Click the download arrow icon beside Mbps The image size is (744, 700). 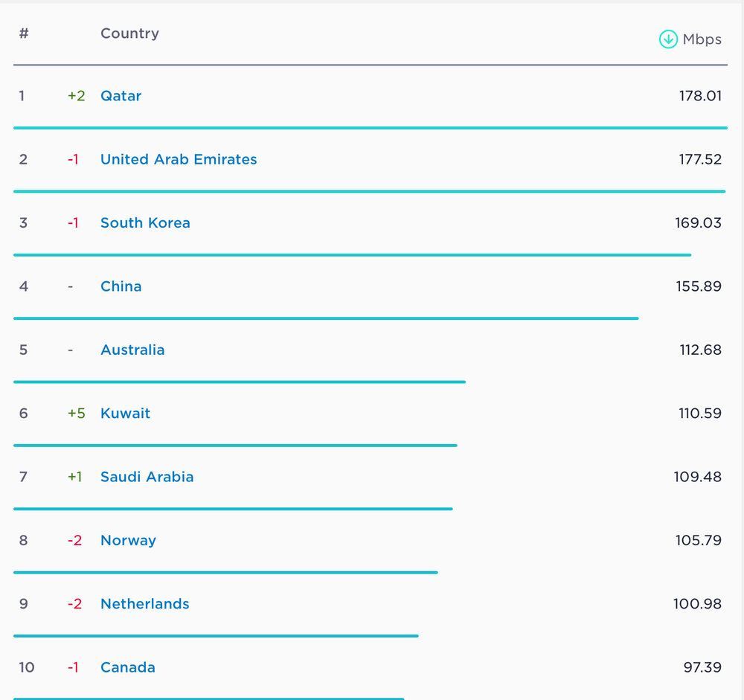[x=667, y=39]
